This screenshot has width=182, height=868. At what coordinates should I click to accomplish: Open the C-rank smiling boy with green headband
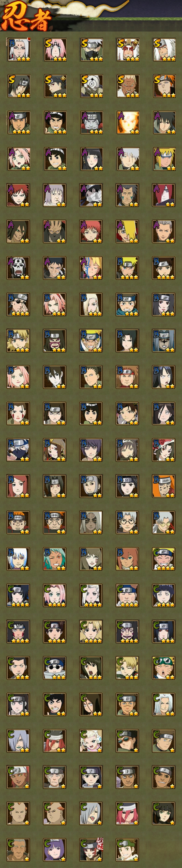tap(127, 850)
